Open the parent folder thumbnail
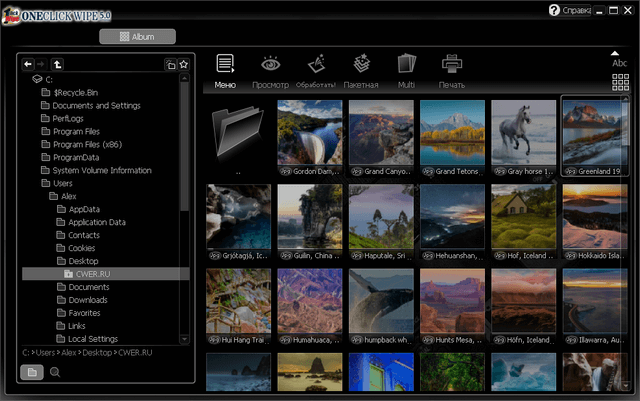640x401 pixels. [238, 131]
